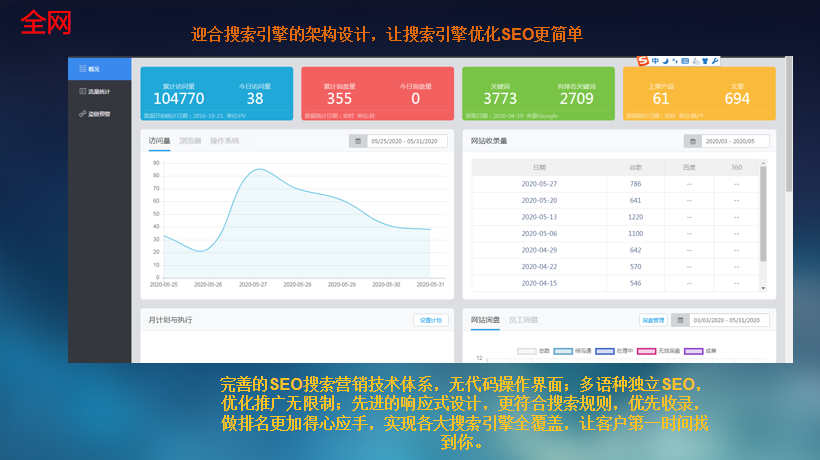This screenshot has width=820, height=460.
Task: Select the 2020-05-20 table row date
Action: (539, 201)
